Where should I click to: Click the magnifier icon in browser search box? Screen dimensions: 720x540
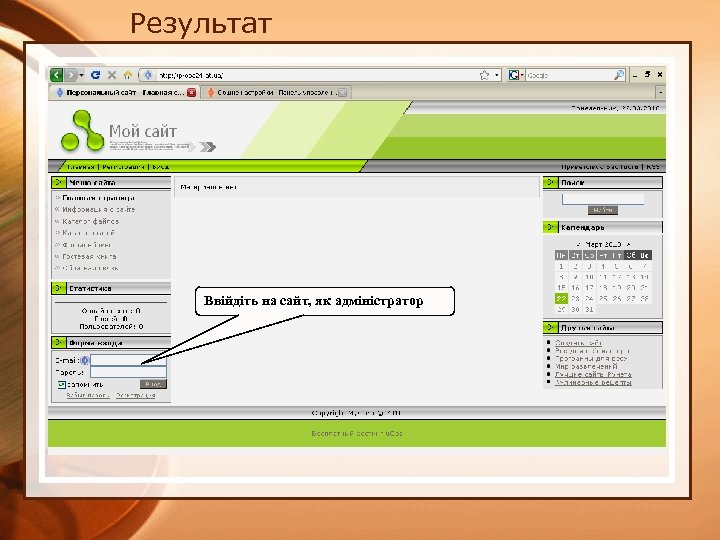coord(619,75)
